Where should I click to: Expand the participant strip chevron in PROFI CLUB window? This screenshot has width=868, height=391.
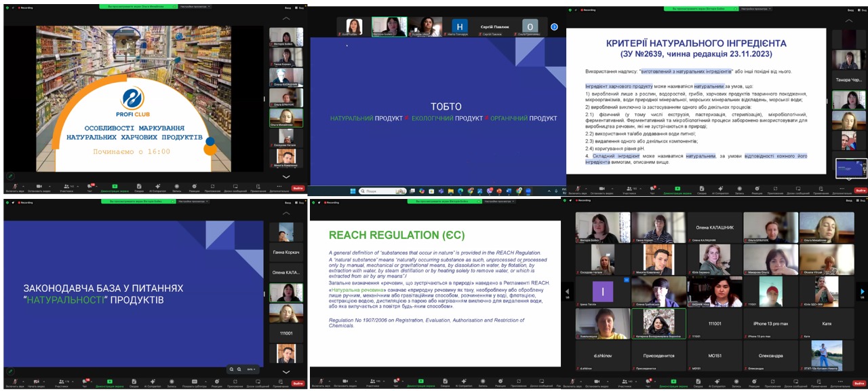click(x=286, y=176)
